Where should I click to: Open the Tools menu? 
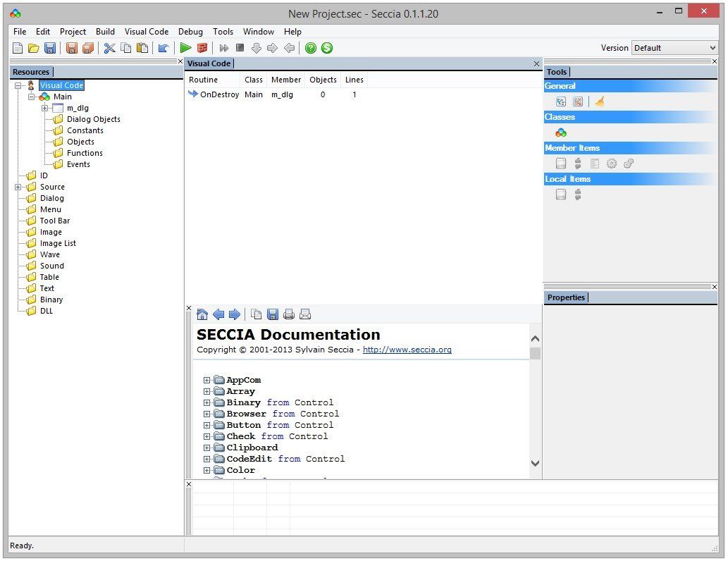223,32
